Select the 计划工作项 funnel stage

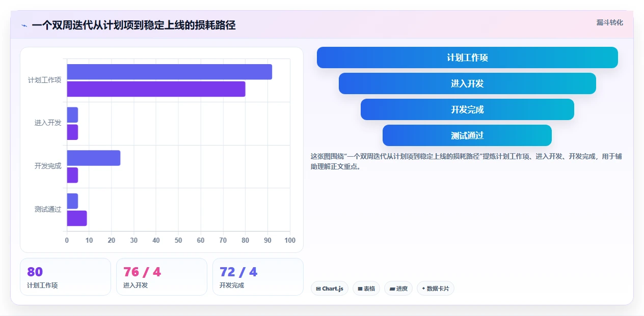click(x=467, y=58)
